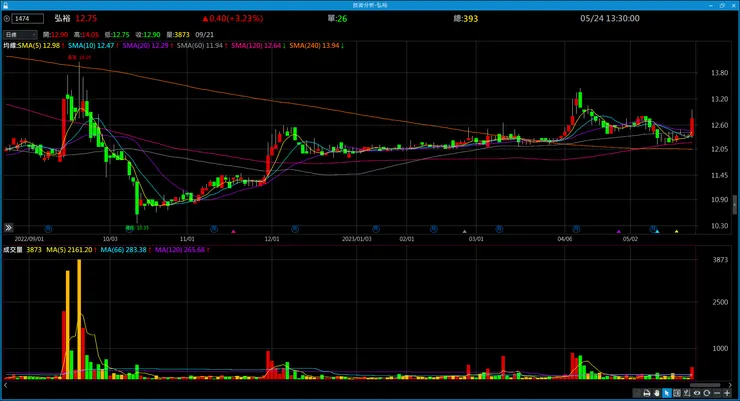740x401 pixels.
Task: Click the SMA(60) 11.94 label
Action: point(202,45)
